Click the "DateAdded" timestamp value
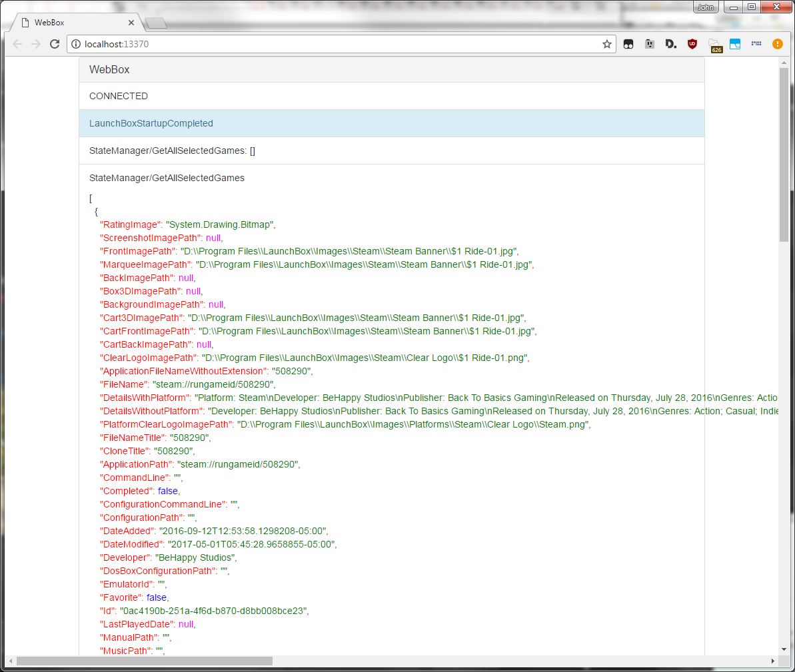Image resolution: width=795 pixels, height=672 pixels. click(x=243, y=531)
